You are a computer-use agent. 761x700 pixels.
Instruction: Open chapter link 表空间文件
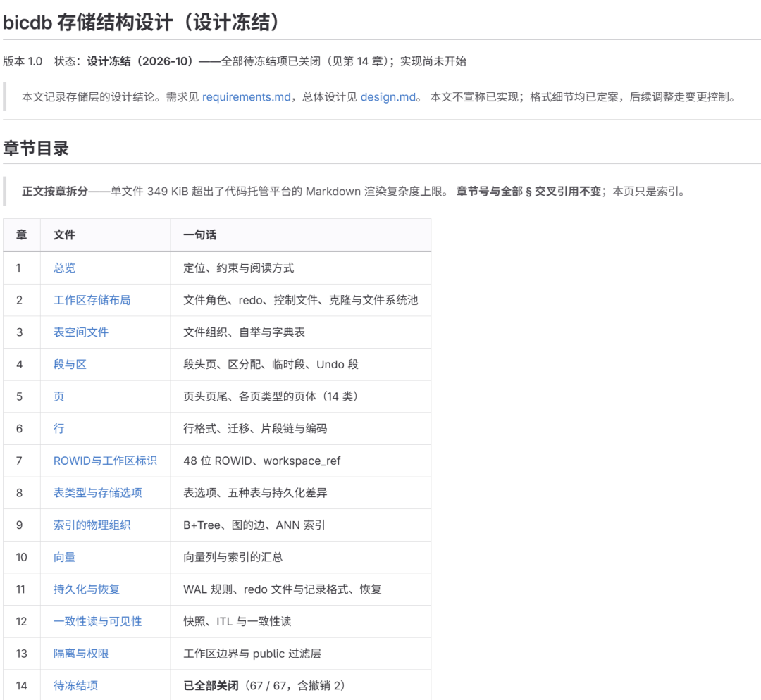(81, 332)
